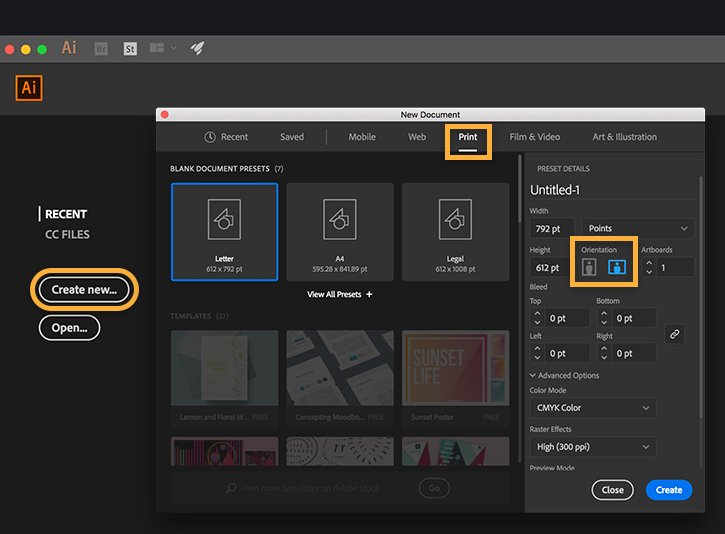The width and height of the screenshot is (725, 534).
Task: Select the Letter 612 x 792 pt preset
Action: pos(224,232)
